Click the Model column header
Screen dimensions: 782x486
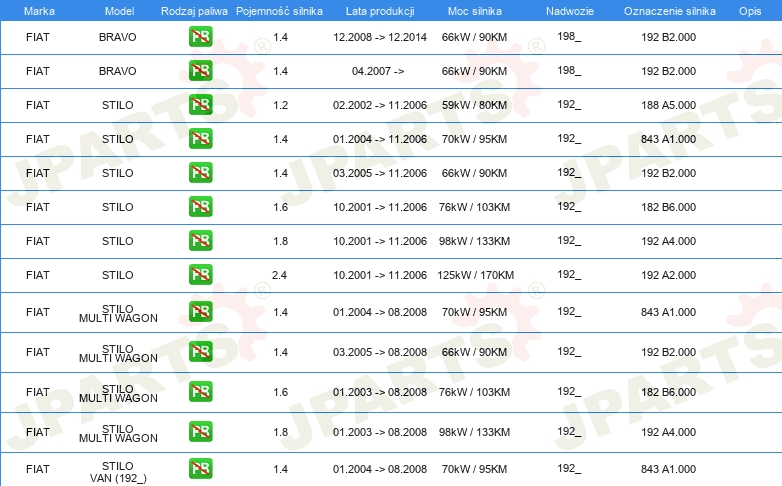[x=119, y=11]
